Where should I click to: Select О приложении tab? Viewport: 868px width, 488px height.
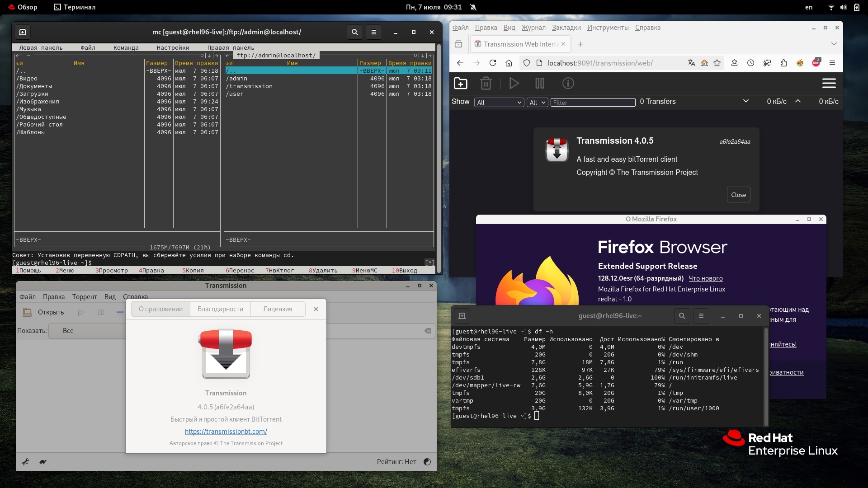click(160, 309)
